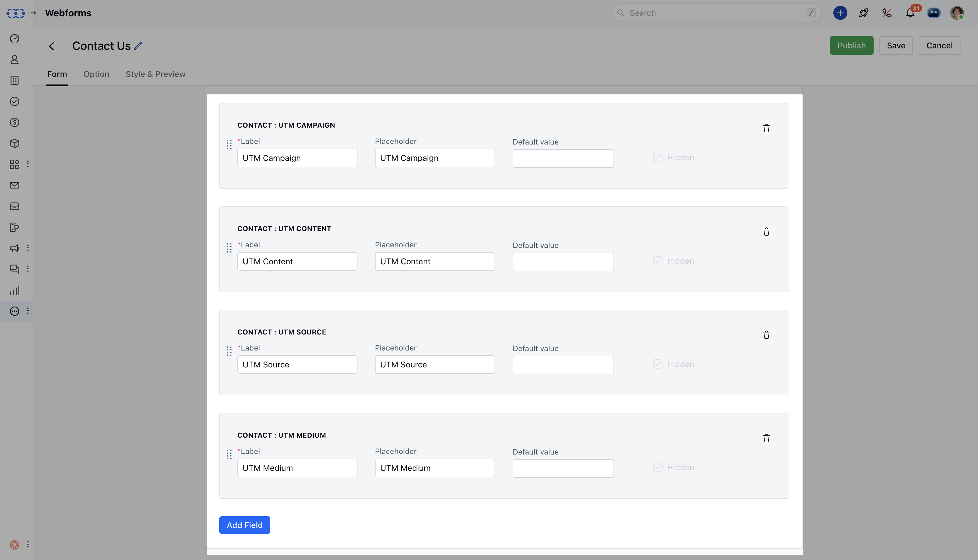Image resolution: width=978 pixels, height=560 pixels.
Task: Delete the UTM Campaign field
Action: tap(766, 128)
